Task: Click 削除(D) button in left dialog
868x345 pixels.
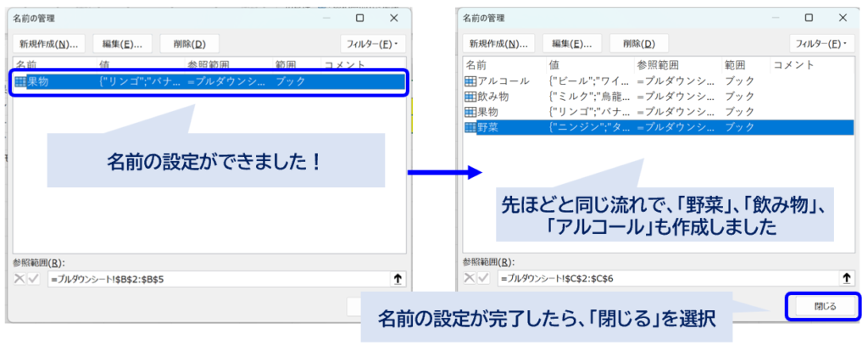Action: [189, 44]
